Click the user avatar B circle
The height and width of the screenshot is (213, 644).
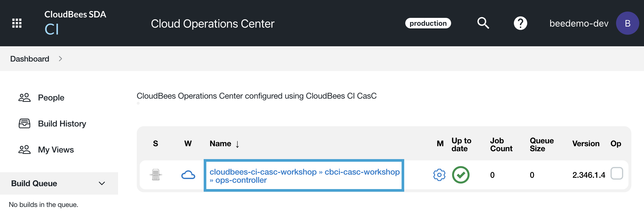(627, 23)
